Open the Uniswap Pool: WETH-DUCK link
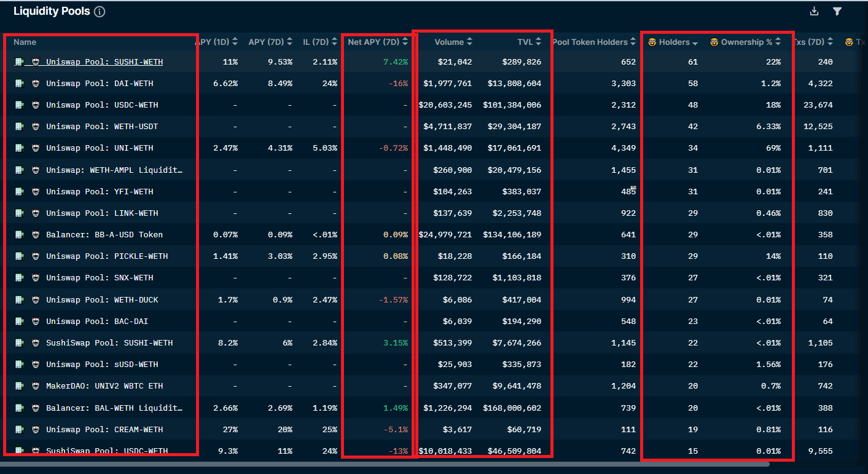The height and width of the screenshot is (474, 868). point(102,300)
